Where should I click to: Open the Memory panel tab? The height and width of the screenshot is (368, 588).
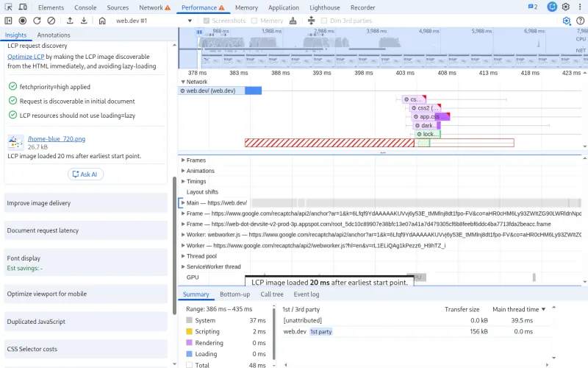[246, 7]
